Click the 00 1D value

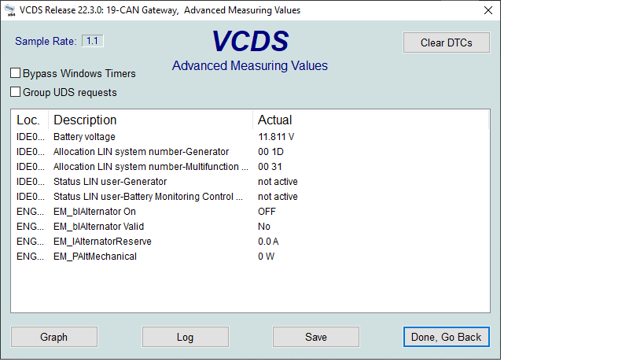270,152
